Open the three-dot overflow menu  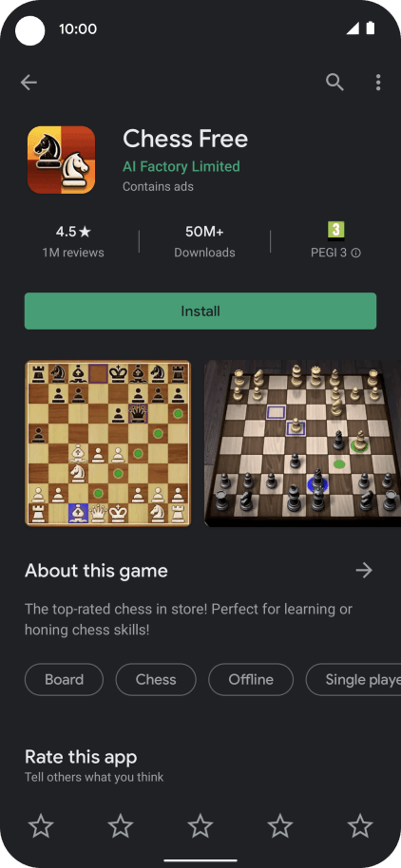click(378, 83)
